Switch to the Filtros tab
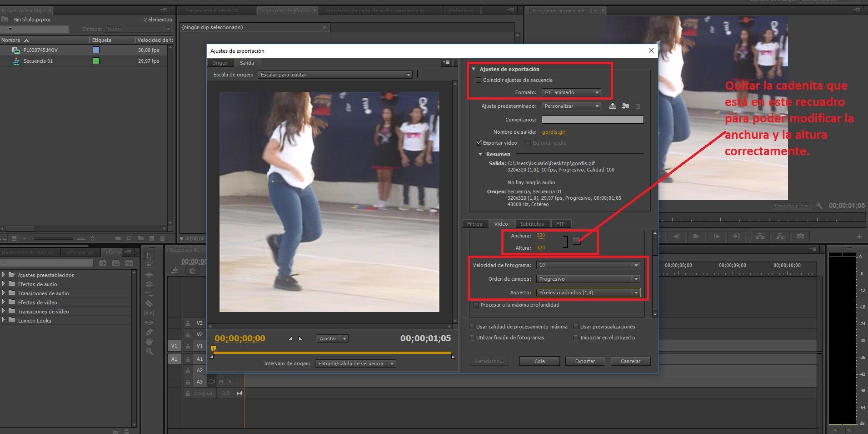The image size is (868, 434). [x=474, y=224]
